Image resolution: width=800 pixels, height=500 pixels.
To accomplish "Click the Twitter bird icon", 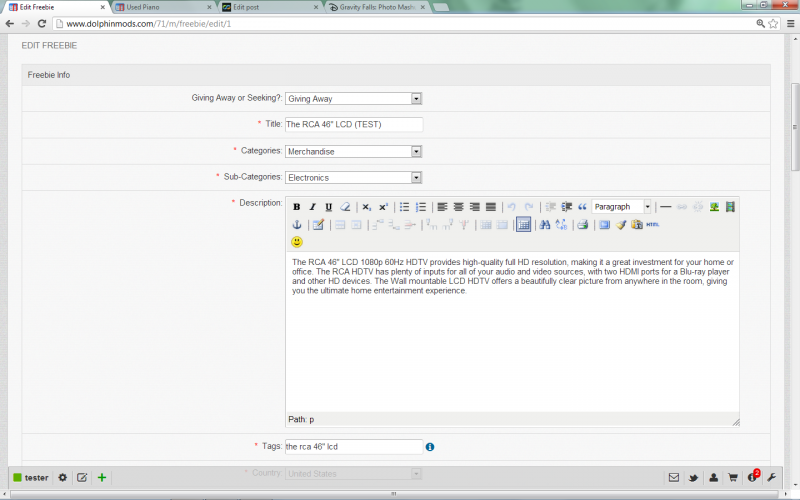I will point(693,478).
